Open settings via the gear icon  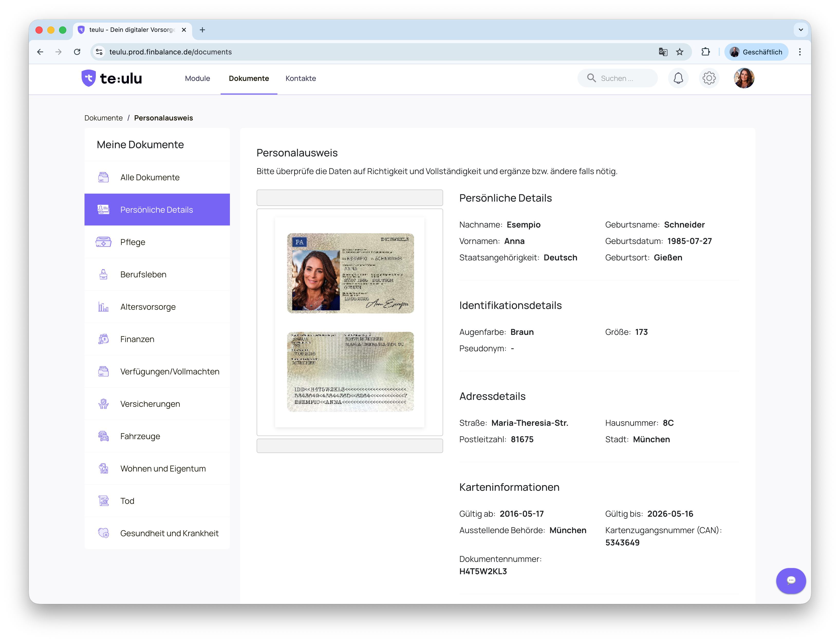pyautogui.click(x=709, y=78)
